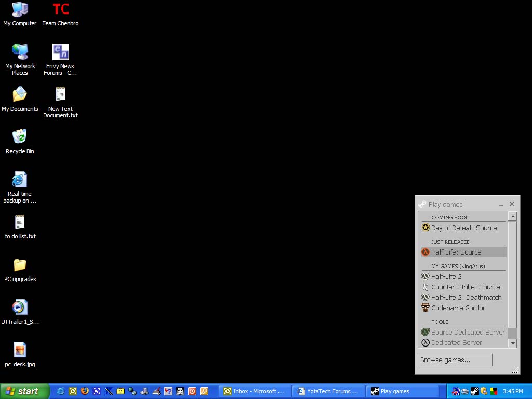The image size is (532, 399).
Task: Click the magic wand Quick Launch icon
Action: (109, 391)
